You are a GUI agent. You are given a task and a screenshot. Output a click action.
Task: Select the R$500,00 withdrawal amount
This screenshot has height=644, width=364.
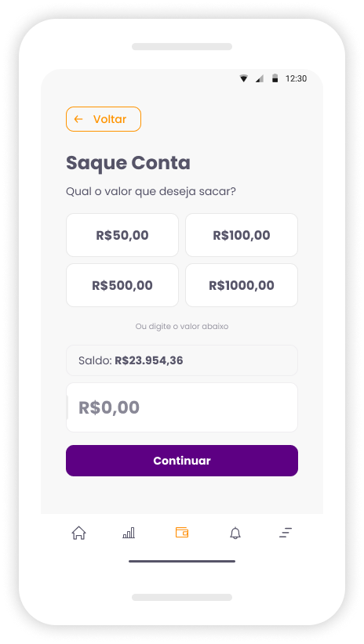click(122, 285)
